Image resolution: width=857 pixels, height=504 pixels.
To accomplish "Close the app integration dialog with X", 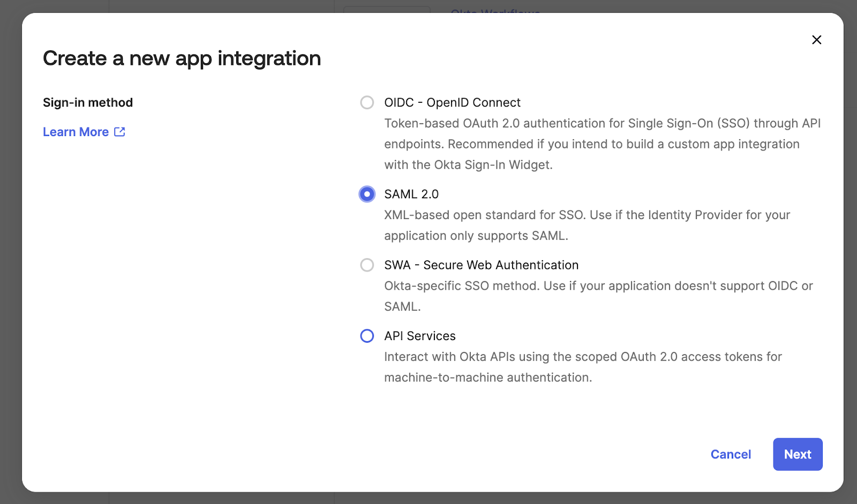I will point(816,40).
